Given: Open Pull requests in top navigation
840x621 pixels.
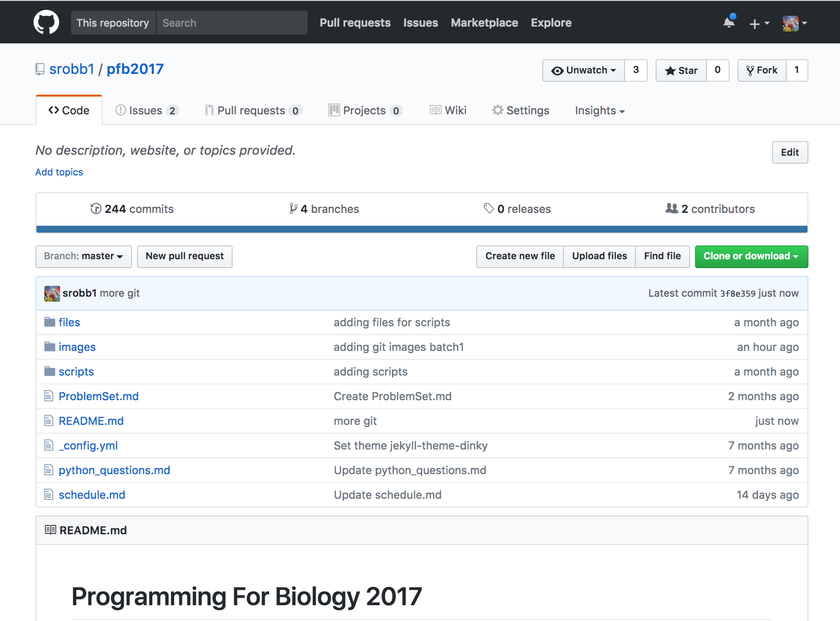Looking at the screenshot, I should 355,23.
